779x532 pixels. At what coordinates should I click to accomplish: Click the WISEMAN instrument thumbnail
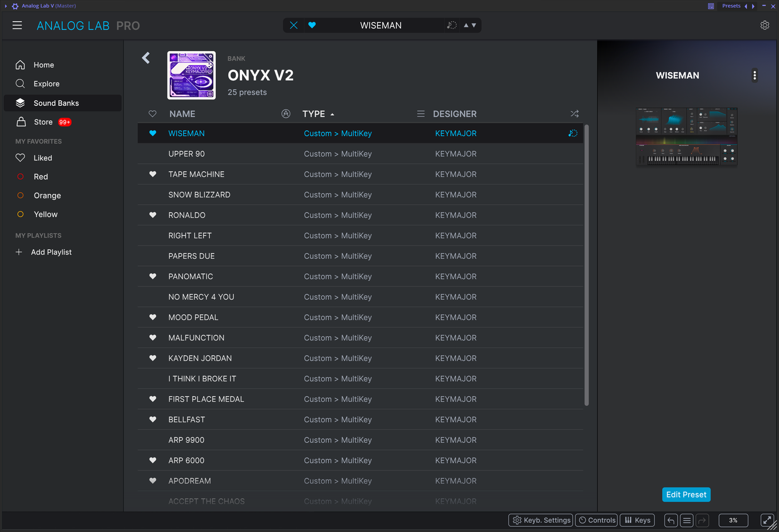coord(687,137)
